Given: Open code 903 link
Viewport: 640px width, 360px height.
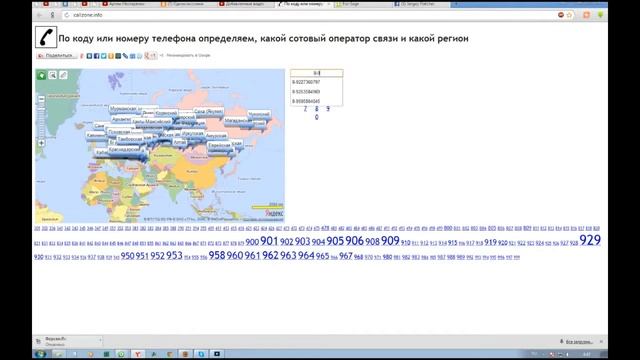Looking at the screenshot, I should click(302, 242).
